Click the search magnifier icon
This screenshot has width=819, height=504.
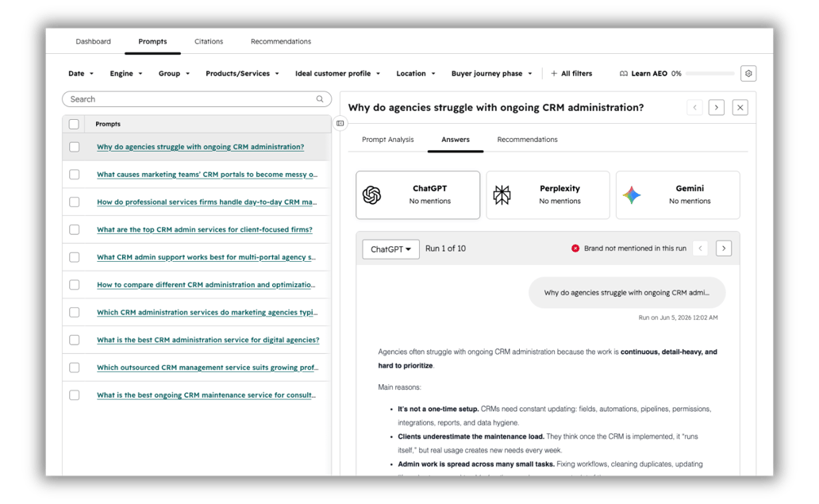click(x=320, y=98)
